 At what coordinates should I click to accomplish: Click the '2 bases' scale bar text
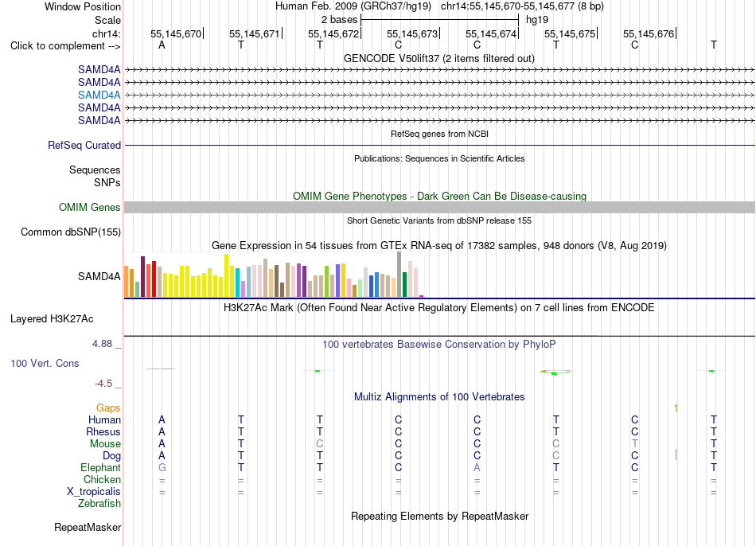340,20
